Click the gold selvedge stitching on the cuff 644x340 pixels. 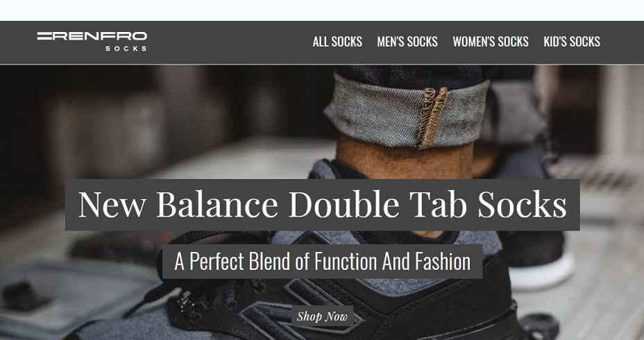(x=430, y=117)
